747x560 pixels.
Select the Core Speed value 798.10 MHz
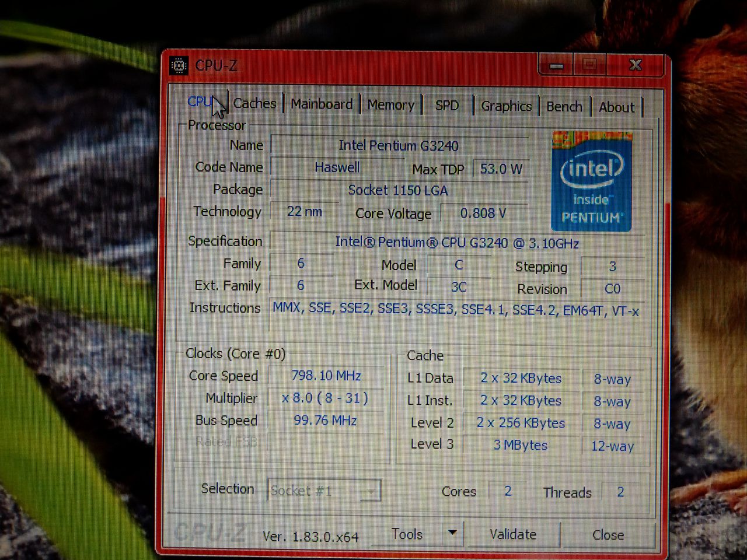[326, 376]
